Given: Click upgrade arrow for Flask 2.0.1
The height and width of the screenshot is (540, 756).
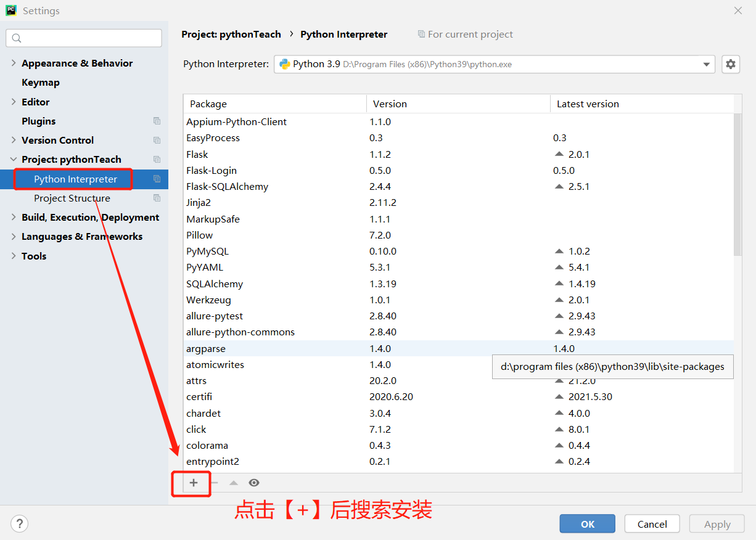Looking at the screenshot, I should coord(559,154).
